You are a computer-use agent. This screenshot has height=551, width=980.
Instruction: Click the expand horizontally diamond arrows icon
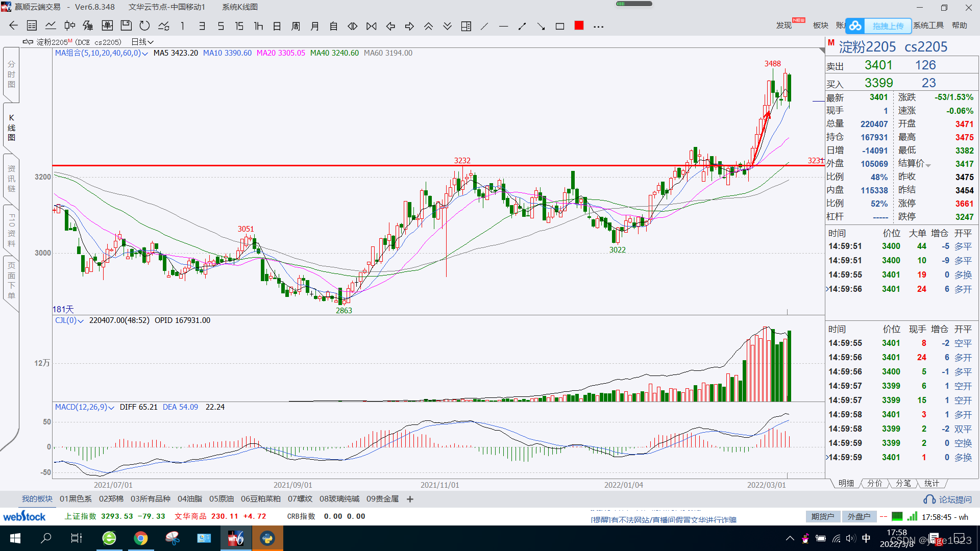(x=353, y=26)
